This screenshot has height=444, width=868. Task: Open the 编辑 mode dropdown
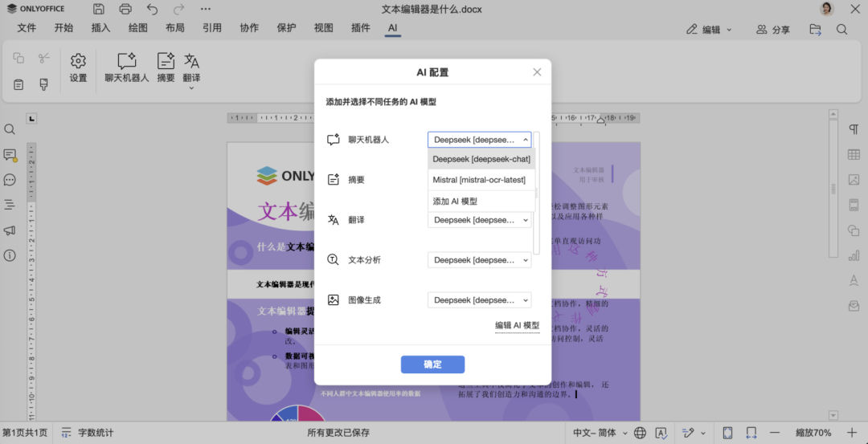pyautogui.click(x=709, y=30)
